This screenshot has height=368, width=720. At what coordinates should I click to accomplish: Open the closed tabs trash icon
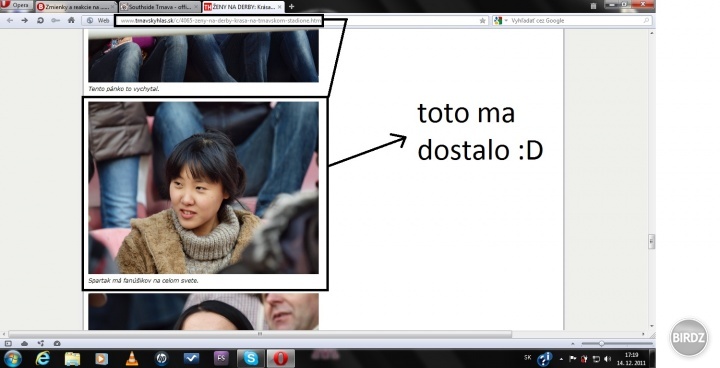click(593, 6)
